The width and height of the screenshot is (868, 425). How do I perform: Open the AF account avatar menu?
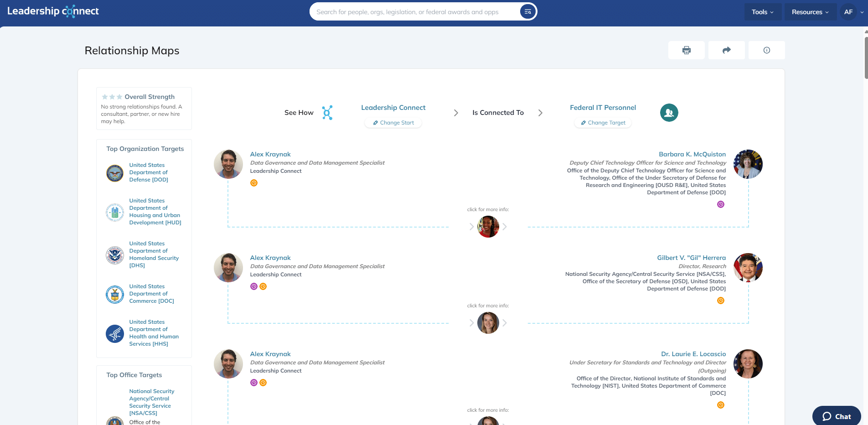click(848, 12)
